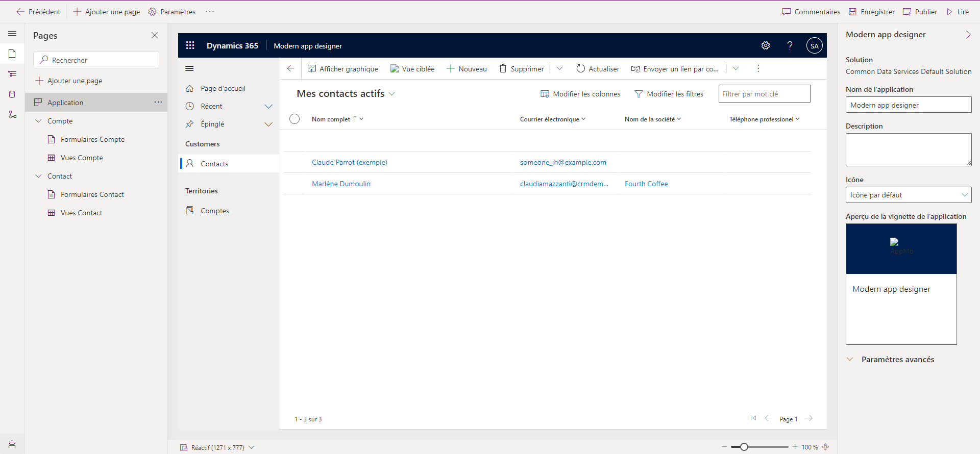Expand the Récent section chevron
Viewport: 980px width, 454px height.
268,106
